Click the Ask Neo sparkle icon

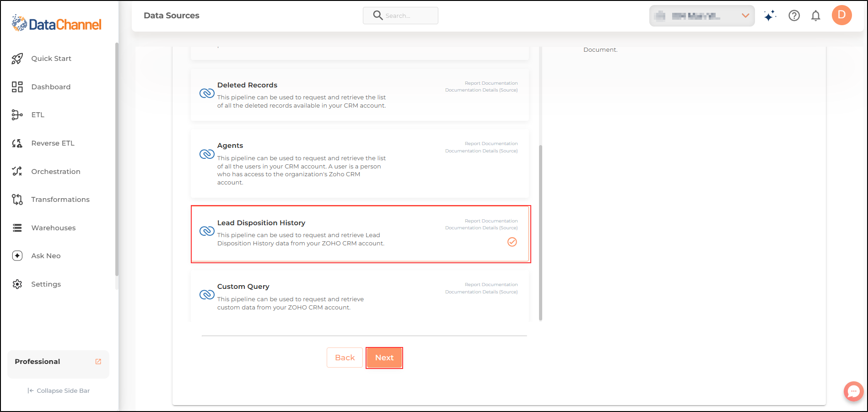point(17,256)
